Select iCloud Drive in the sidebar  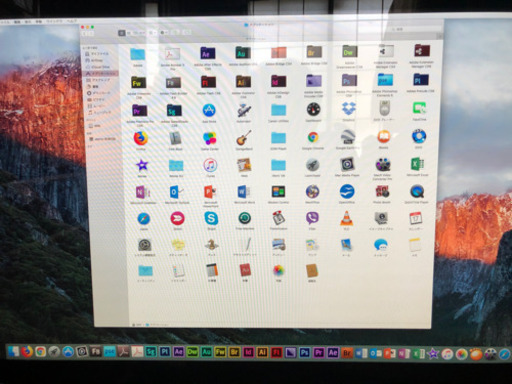[x=100, y=67]
